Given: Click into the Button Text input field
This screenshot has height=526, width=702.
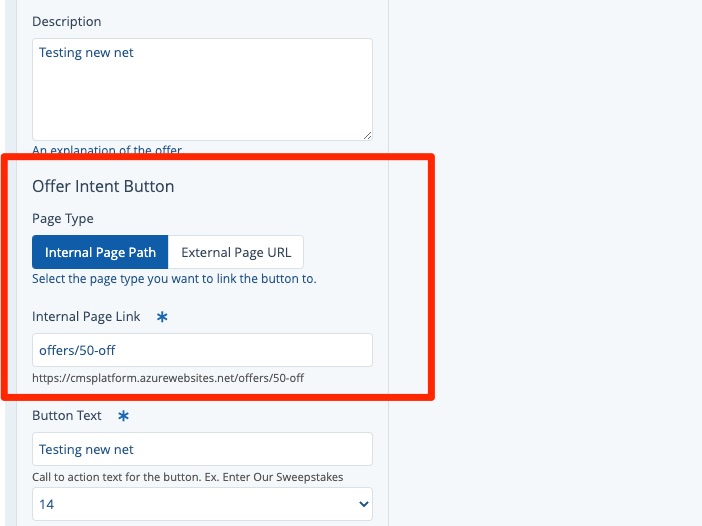Looking at the screenshot, I should pyautogui.click(x=202, y=449).
